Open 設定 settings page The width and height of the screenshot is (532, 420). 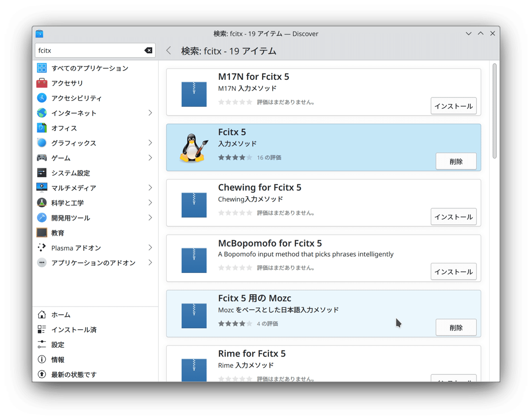[x=95, y=345]
